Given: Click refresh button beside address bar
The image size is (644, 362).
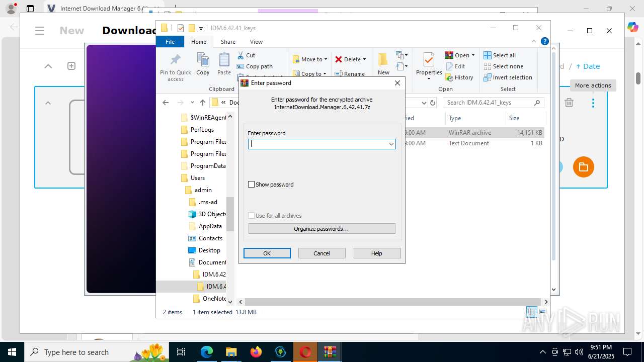Looking at the screenshot, I should click(432, 103).
